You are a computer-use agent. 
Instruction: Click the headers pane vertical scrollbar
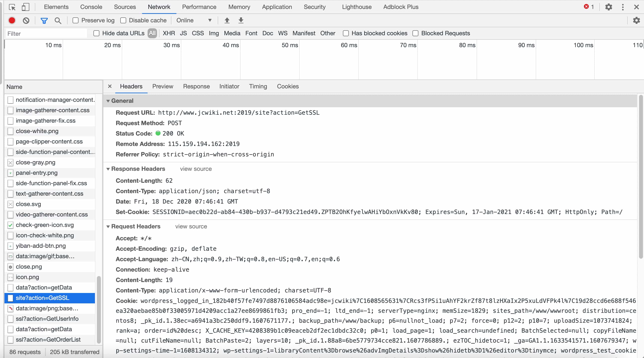point(641,177)
